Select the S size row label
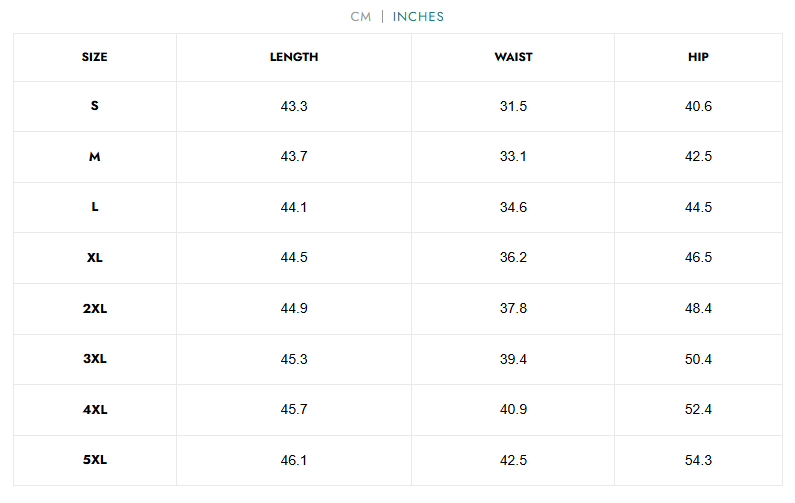This screenshot has height=503, width=795. pos(95,106)
